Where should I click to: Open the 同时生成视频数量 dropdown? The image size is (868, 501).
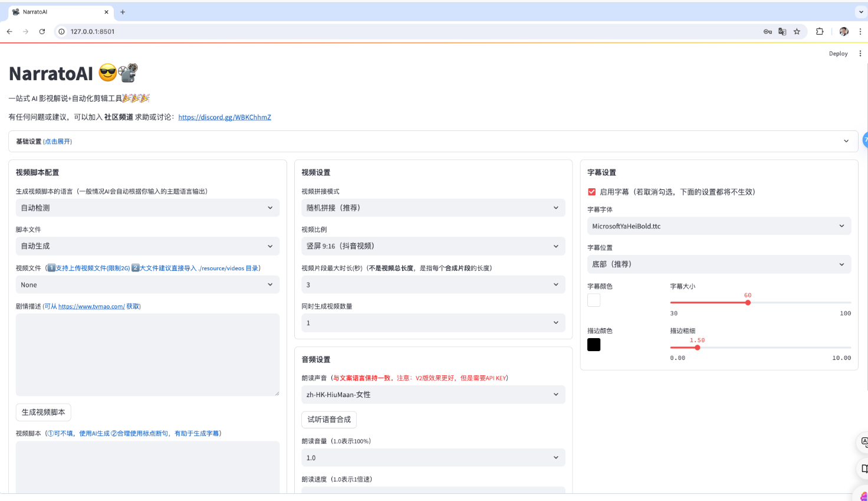pos(433,323)
